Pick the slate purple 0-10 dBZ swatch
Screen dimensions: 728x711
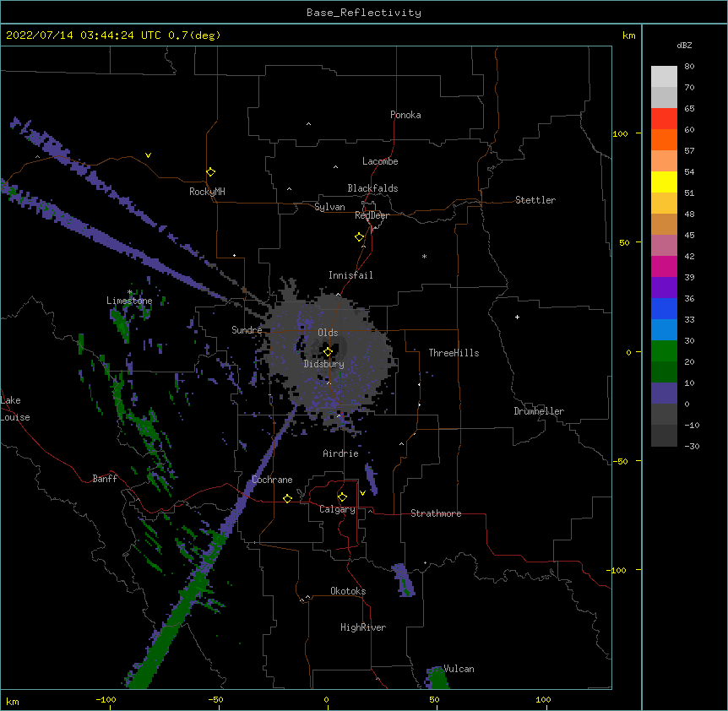[x=664, y=393]
